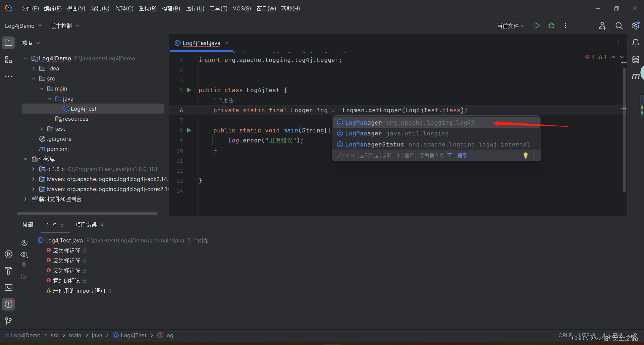Screen dimensions: 644x345
Task: Open the 文件(F) menu
Action: point(30,8)
